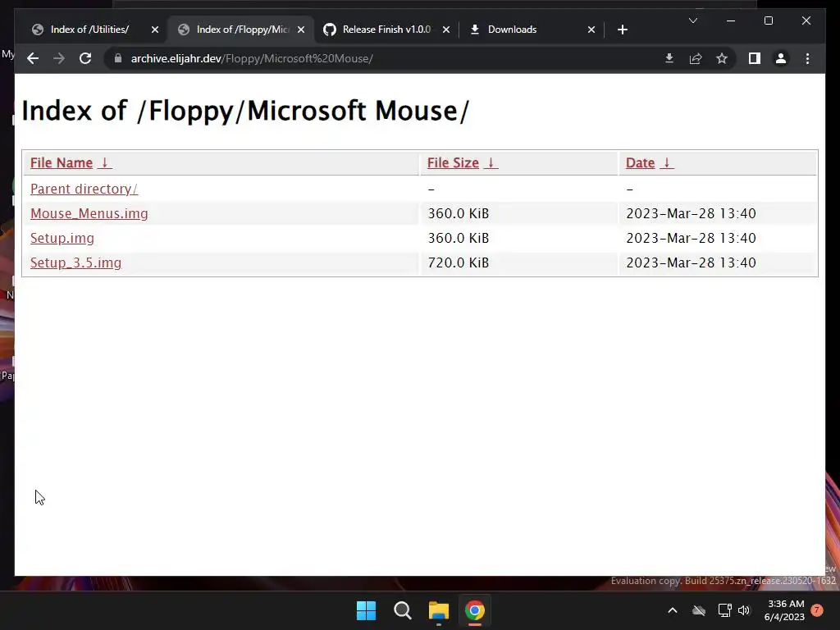Open volume tray icon
The width and height of the screenshot is (840, 630).
click(x=744, y=610)
